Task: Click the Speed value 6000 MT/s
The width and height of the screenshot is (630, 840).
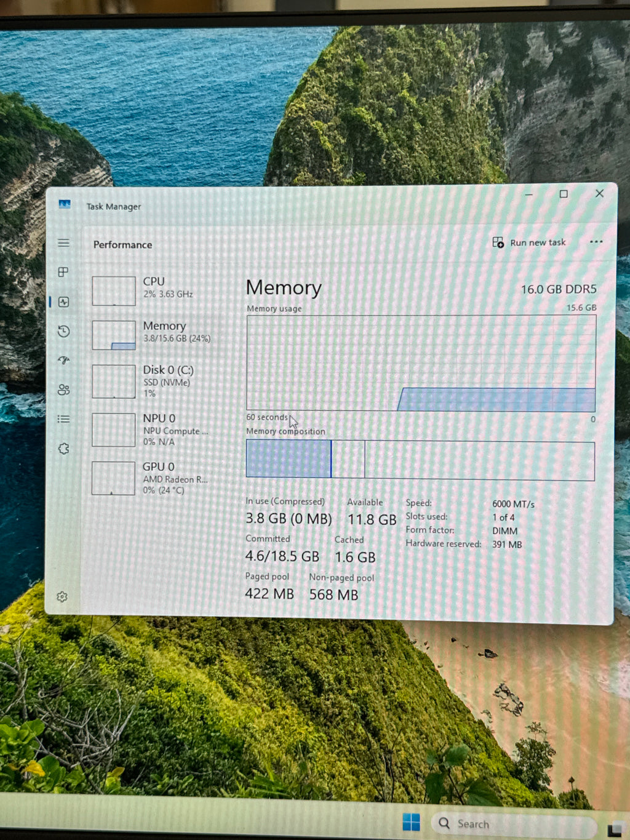Action: tap(513, 504)
